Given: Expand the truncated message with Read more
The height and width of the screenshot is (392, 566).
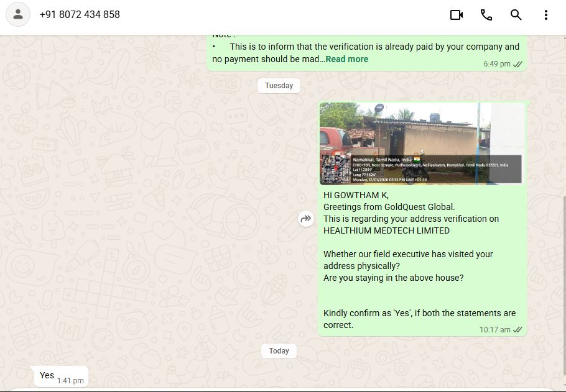Looking at the screenshot, I should coord(347,59).
